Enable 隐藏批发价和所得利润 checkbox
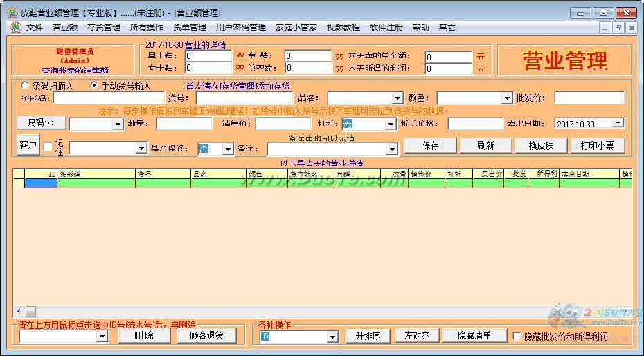The width and height of the screenshot is (644, 356). (517, 337)
